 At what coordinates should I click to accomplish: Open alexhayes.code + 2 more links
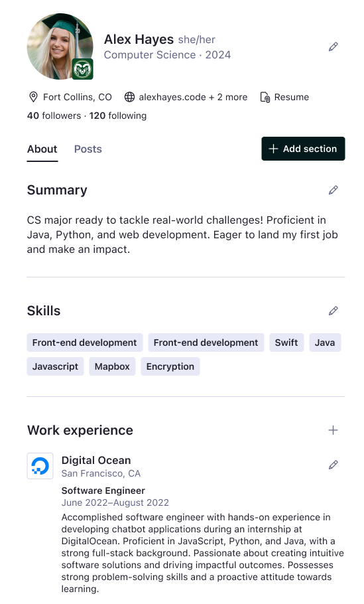tap(193, 97)
